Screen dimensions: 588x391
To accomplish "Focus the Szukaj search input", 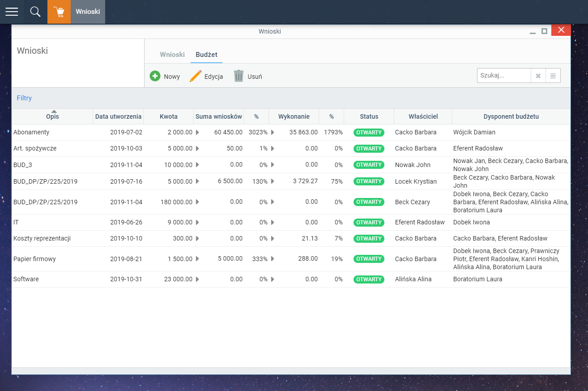I will point(504,76).
